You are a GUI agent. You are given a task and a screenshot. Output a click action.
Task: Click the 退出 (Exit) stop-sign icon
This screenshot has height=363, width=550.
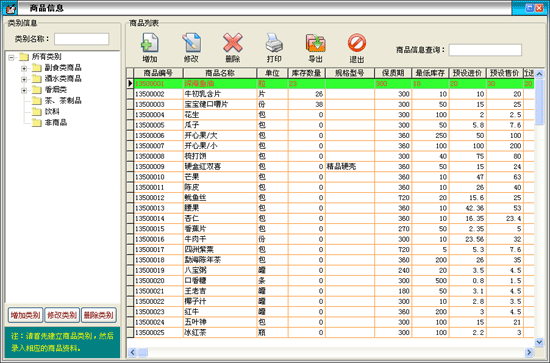(x=357, y=43)
